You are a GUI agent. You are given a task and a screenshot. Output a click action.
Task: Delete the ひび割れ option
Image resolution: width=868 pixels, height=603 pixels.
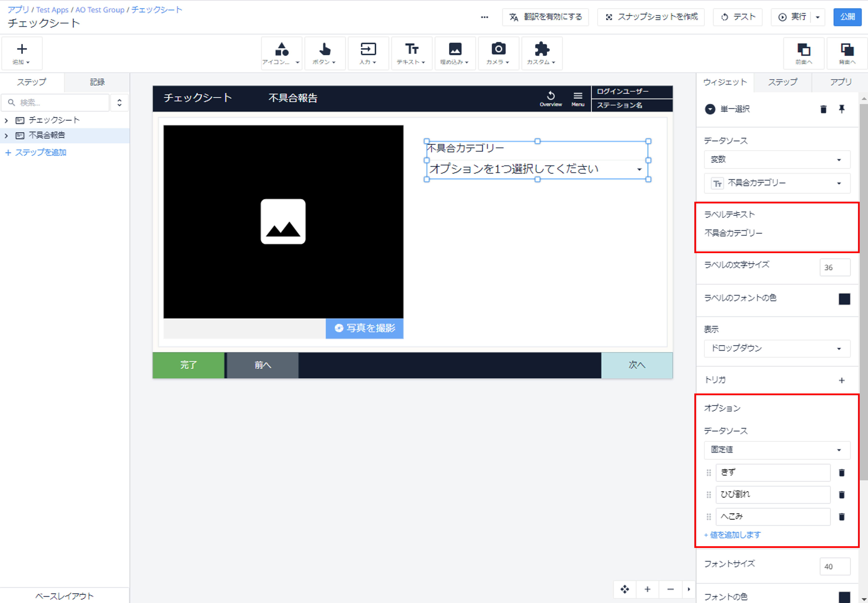pyautogui.click(x=841, y=495)
